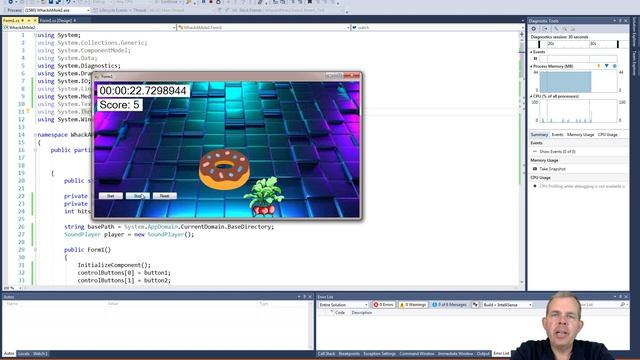Viewport: 640px width, 360px height.
Task: Collapse the Events section in Diagnostic Tools
Action: 531,52
